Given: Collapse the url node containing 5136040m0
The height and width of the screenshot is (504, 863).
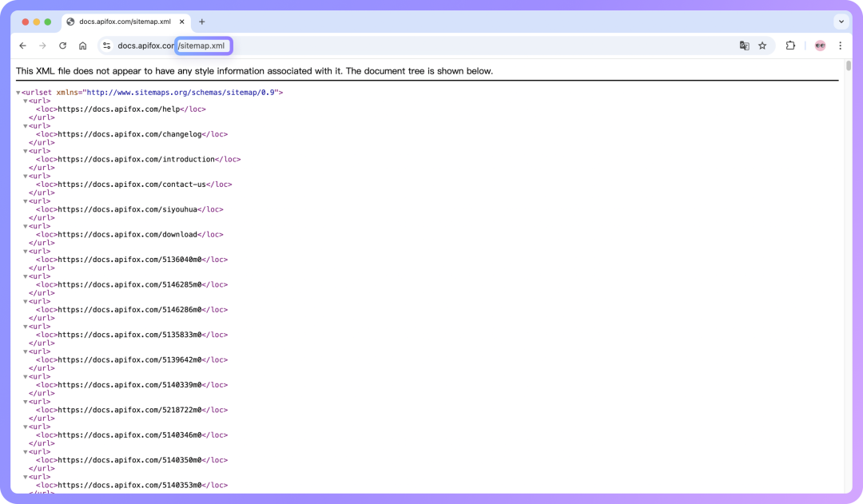Looking at the screenshot, I should click(x=26, y=251).
